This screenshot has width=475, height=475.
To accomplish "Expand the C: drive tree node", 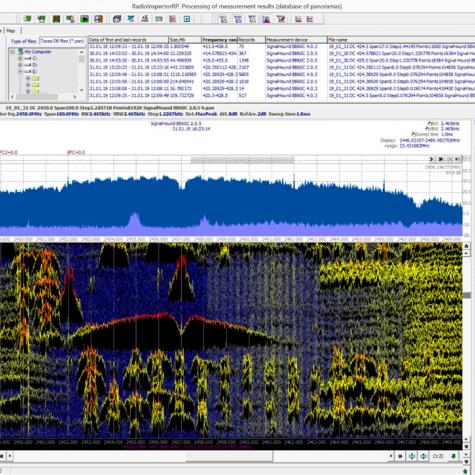I will 20,58.
